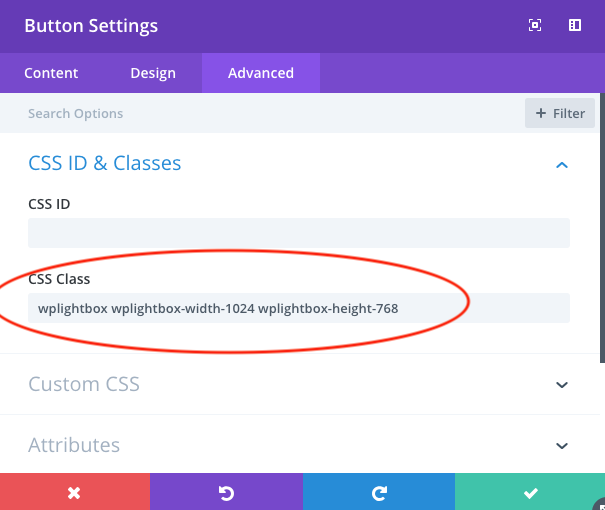Open the Custom CSS section title
Image resolution: width=605 pixels, height=510 pixels.
click(x=84, y=384)
